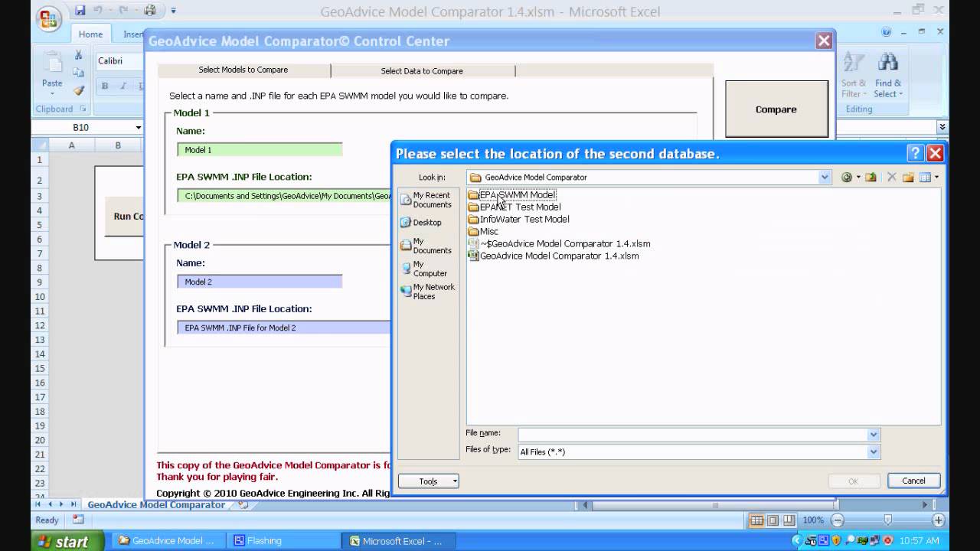Click the Quick Print icon in title bar

point(150,11)
